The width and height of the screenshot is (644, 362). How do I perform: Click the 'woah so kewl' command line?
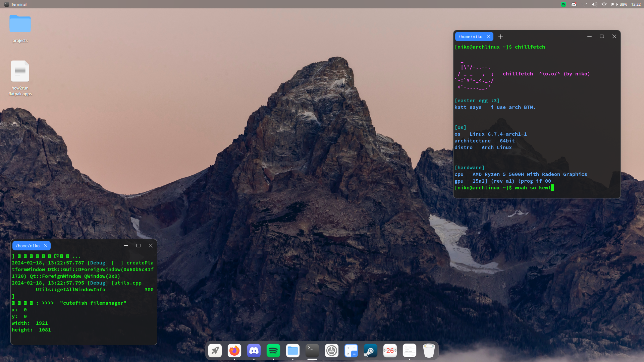tap(533, 188)
